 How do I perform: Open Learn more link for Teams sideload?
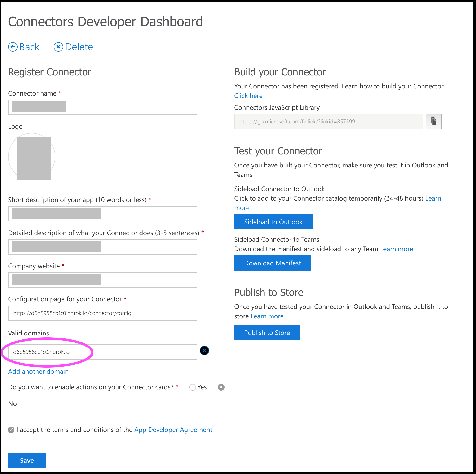(396, 249)
